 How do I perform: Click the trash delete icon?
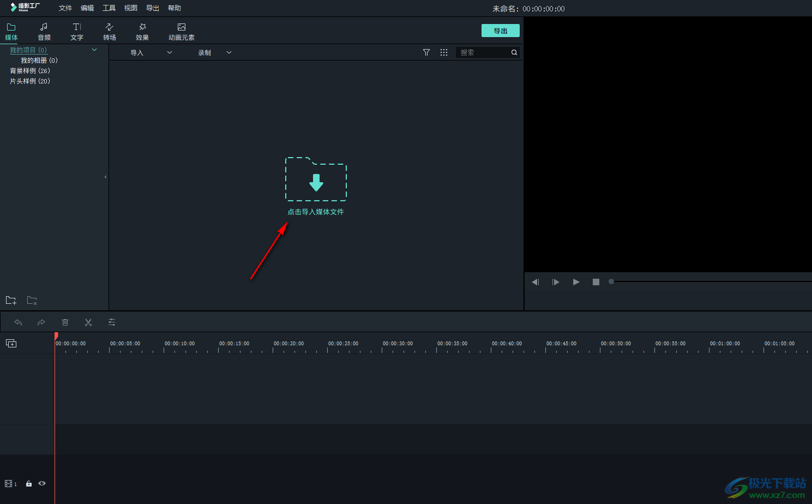65,322
